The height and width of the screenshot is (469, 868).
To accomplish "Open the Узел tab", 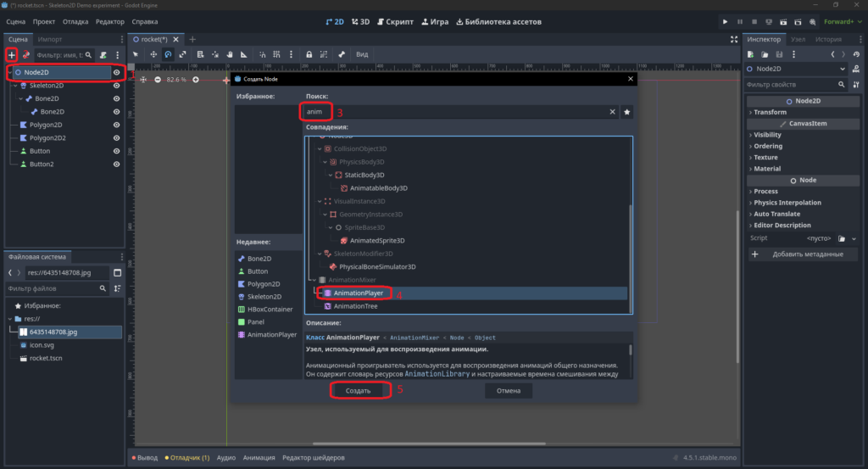I will 798,39.
